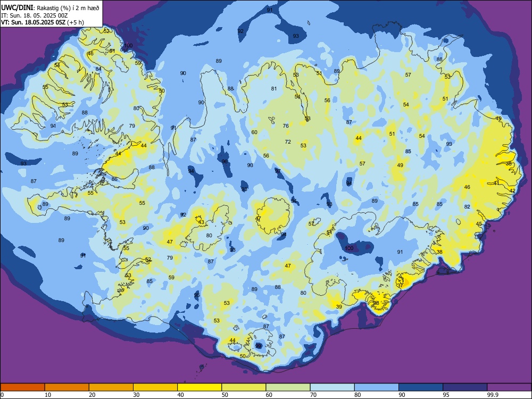Click the indigo 95–99.9 legend swatch
The image size is (532, 399).
pos(465,387)
